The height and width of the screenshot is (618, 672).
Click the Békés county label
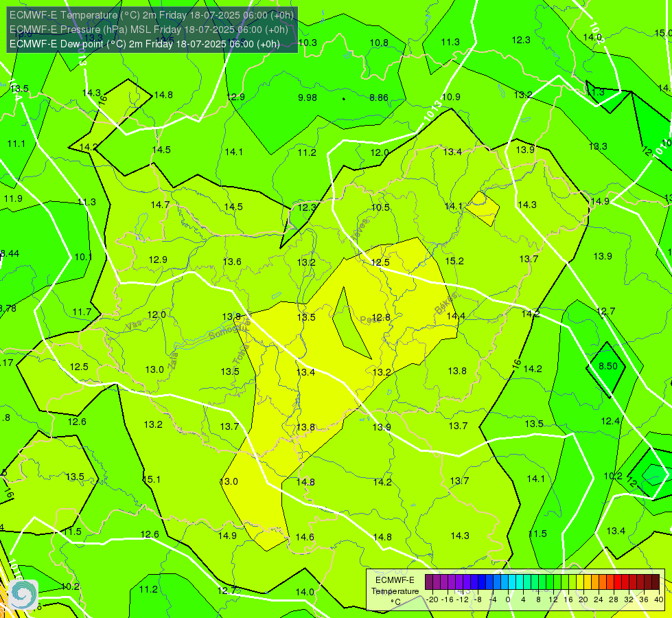click(445, 304)
